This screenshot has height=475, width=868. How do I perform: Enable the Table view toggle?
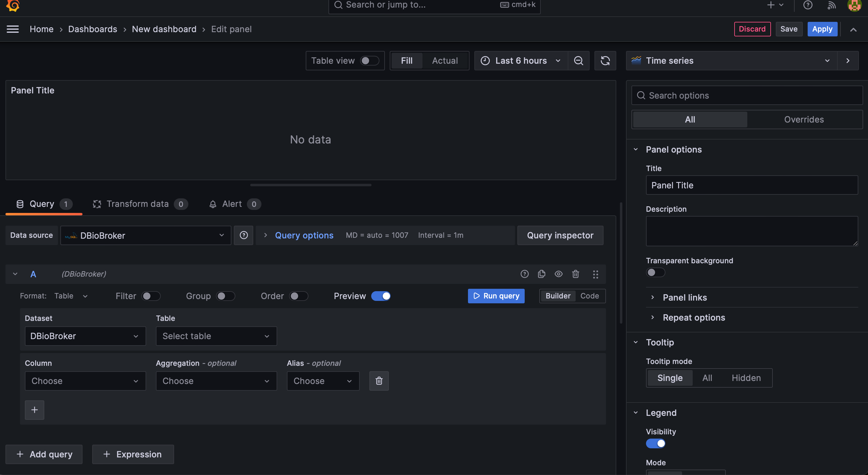369,61
